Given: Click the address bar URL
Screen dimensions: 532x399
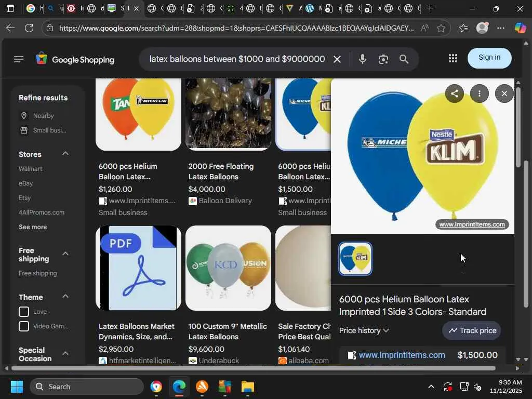Looking at the screenshot, I should click(236, 28).
